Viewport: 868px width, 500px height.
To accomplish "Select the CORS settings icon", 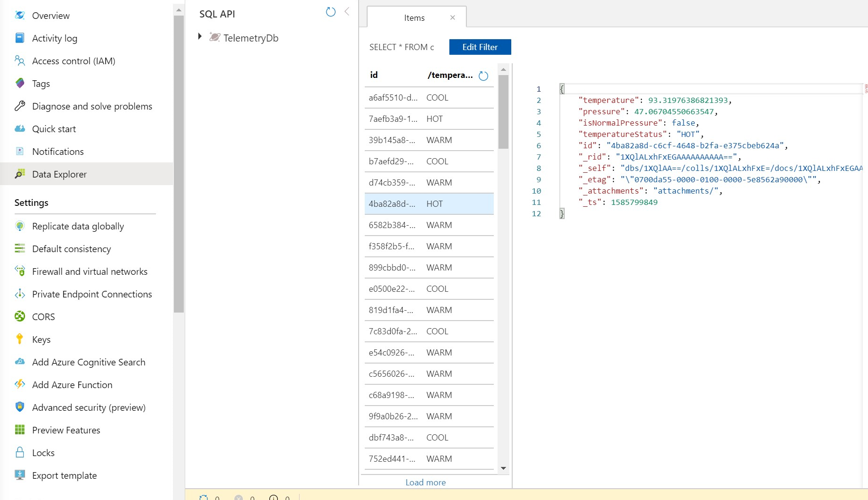I will [19, 316].
